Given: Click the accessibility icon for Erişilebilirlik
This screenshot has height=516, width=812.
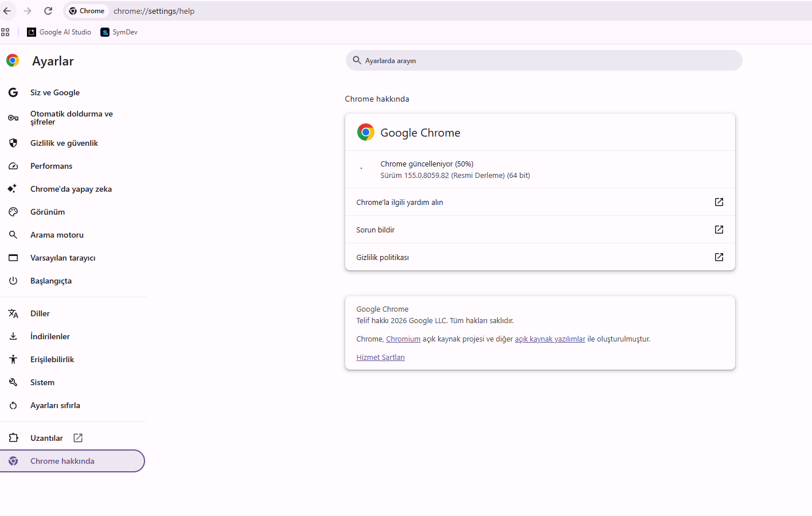Looking at the screenshot, I should coord(13,359).
